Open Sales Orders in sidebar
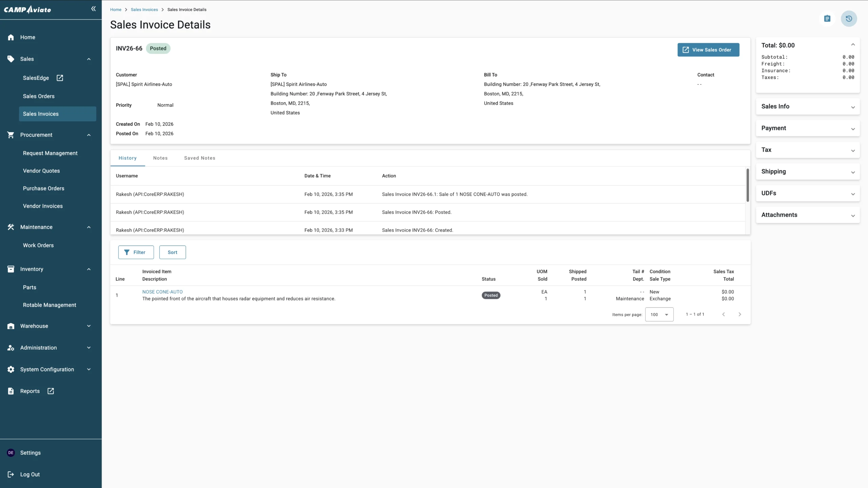 coord(39,96)
